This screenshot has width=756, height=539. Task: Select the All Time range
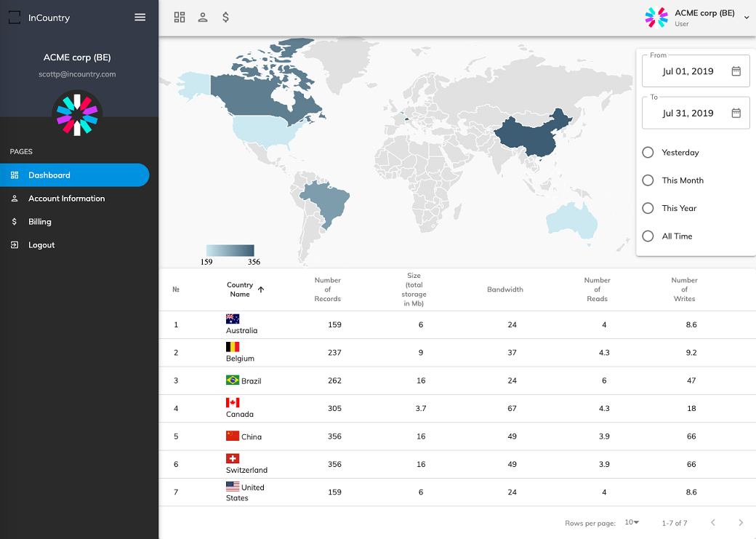(648, 236)
